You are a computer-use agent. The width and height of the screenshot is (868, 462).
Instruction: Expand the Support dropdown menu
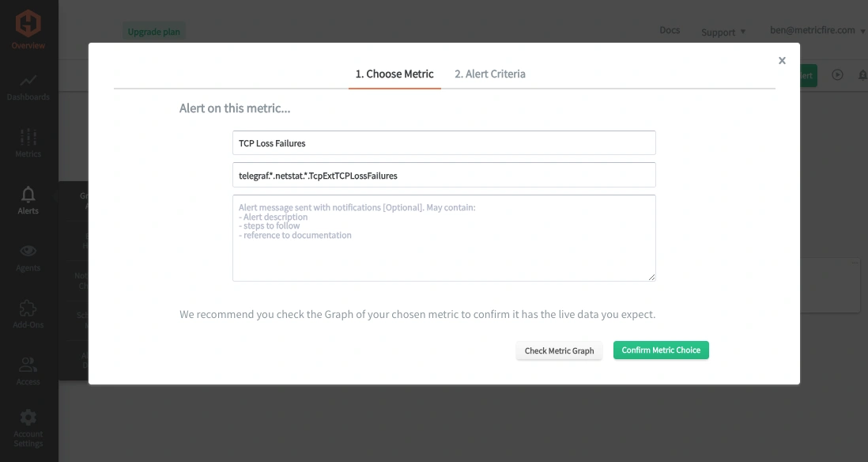(x=723, y=32)
